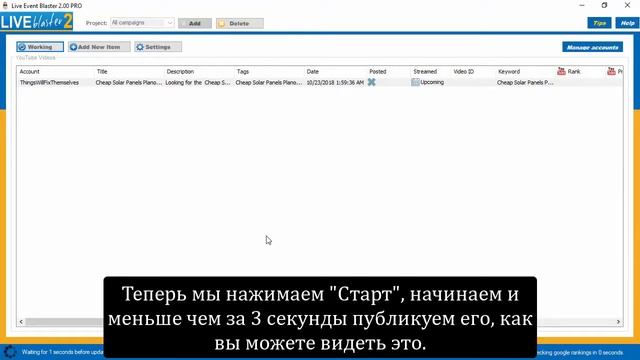This screenshot has height=360, width=640.
Task: Click the LIVE blaster 2 logo
Action: [x=37, y=21]
